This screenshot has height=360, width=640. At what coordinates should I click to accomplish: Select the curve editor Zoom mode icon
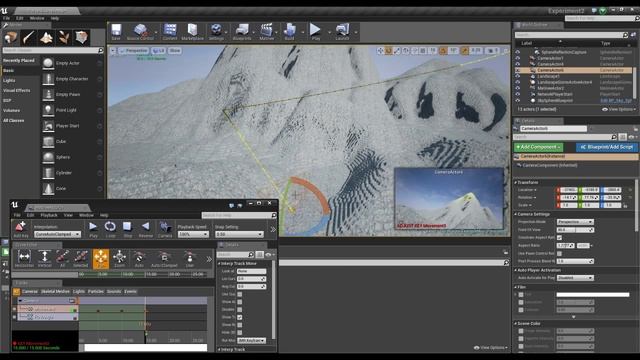click(x=120, y=259)
